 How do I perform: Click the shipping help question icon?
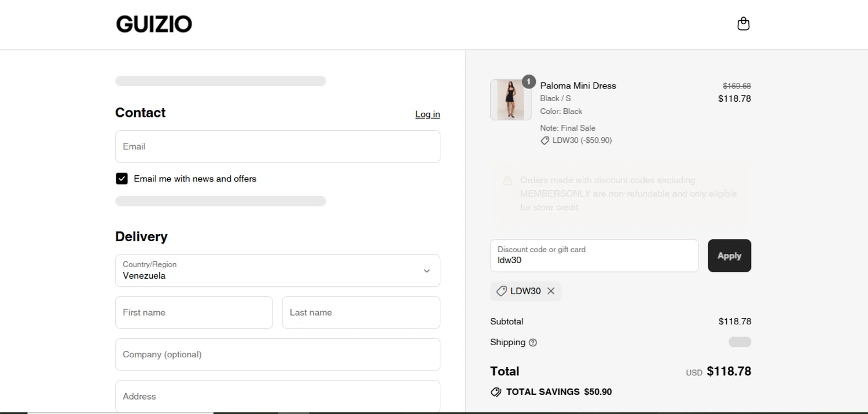coord(533,342)
